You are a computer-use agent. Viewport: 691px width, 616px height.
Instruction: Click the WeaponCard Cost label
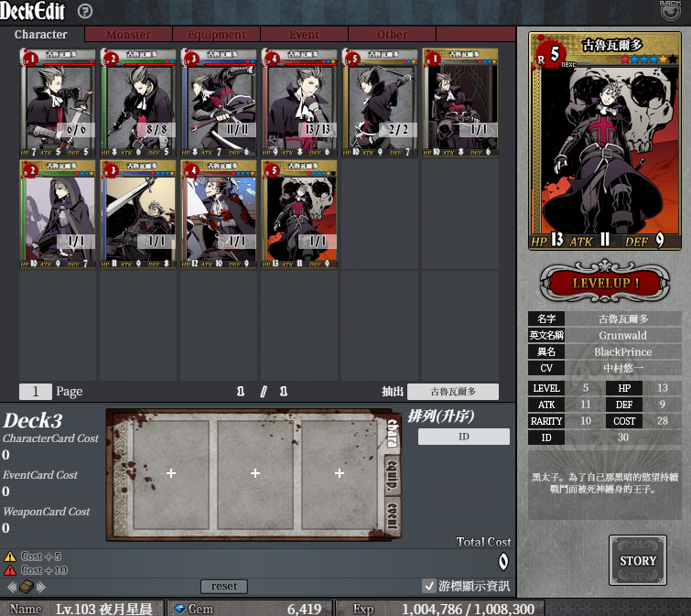click(x=47, y=512)
